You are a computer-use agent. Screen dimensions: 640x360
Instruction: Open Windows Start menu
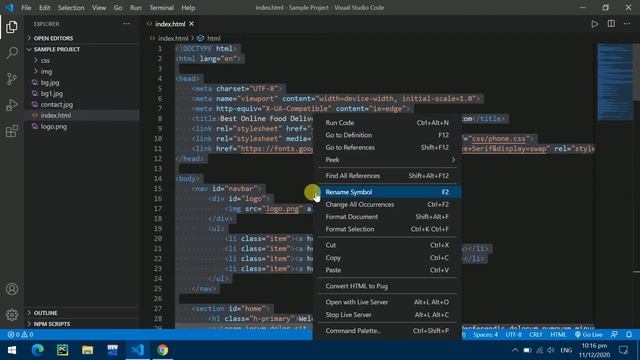12,350
